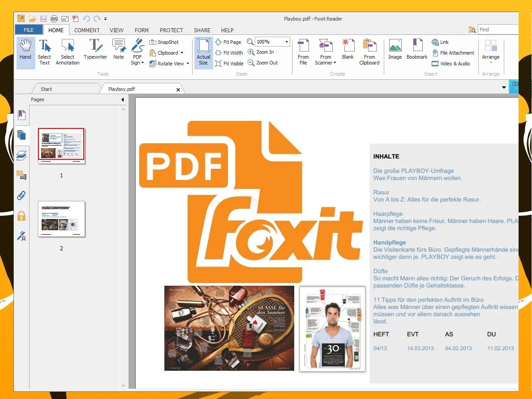This screenshot has height=399, width=532.
Task: Create PDF From Clipboard
Action: pyautogui.click(x=369, y=53)
